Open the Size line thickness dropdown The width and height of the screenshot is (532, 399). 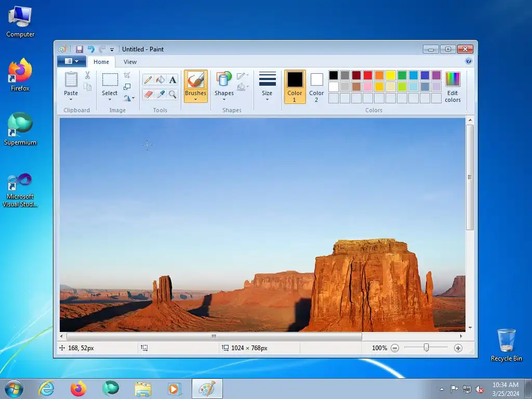(267, 86)
